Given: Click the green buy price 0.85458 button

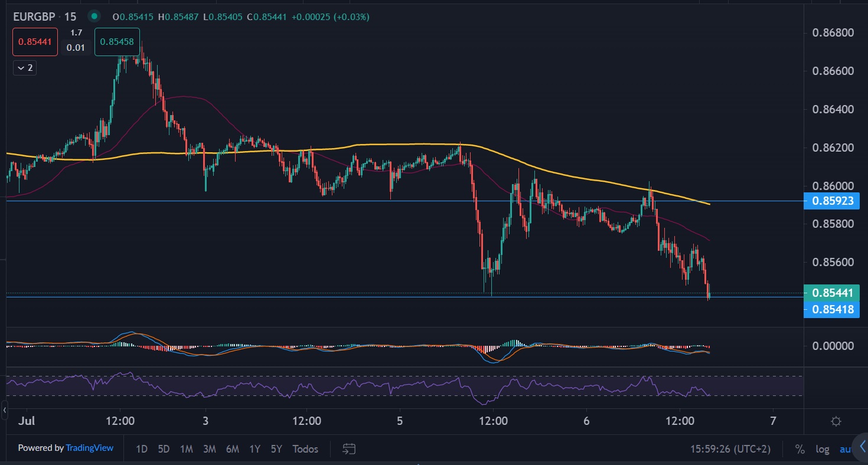Looking at the screenshot, I should tap(117, 42).
